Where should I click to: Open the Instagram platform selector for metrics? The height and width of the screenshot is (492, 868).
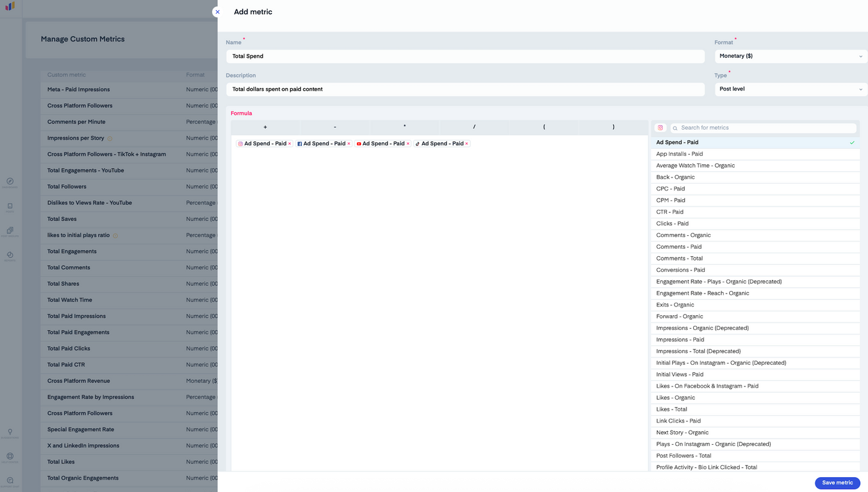pyautogui.click(x=660, y=128)
